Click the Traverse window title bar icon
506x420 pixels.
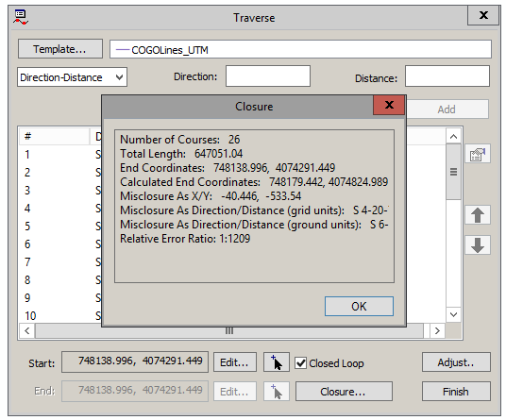pos(21,17)
